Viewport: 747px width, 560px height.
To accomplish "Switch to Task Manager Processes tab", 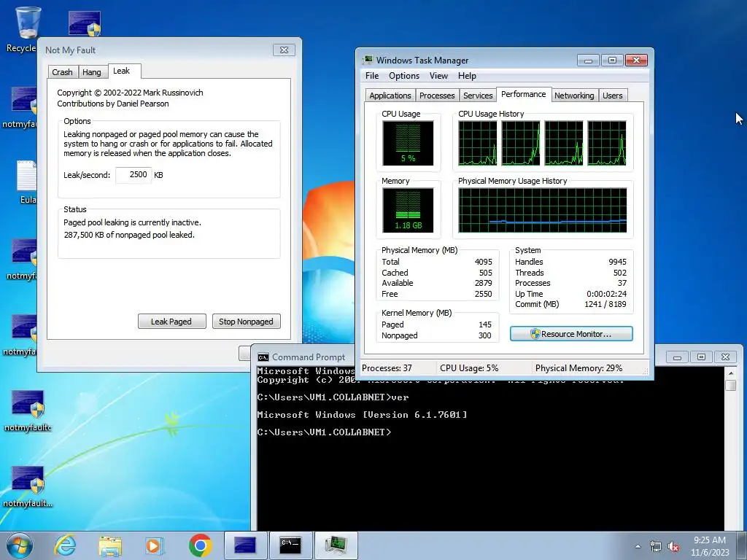I will [x=437, y=96].
